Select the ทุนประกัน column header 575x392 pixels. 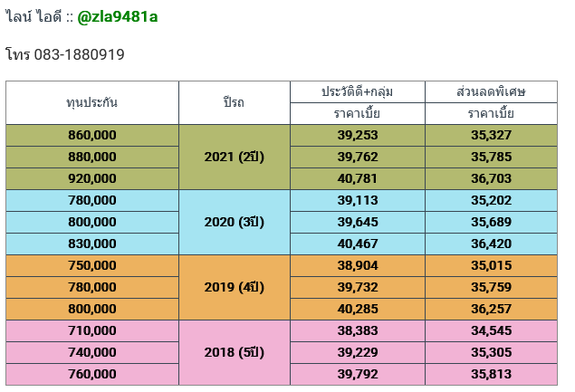tap(92, 102)
